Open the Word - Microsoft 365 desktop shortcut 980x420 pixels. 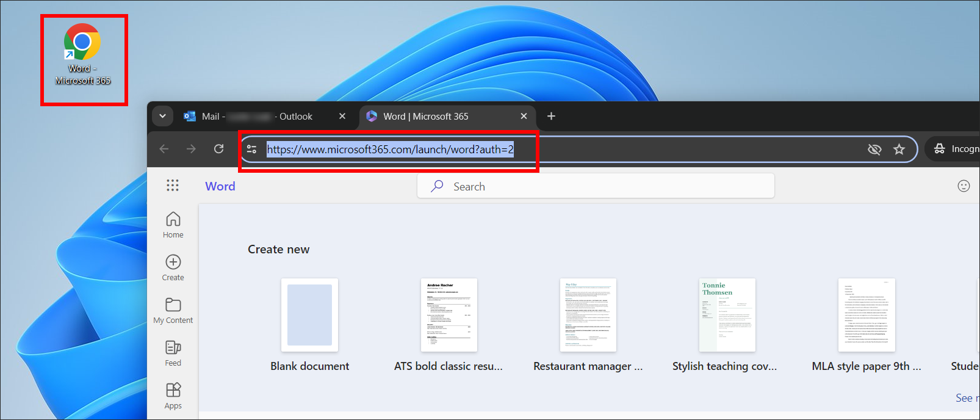(x=82, y=55)
